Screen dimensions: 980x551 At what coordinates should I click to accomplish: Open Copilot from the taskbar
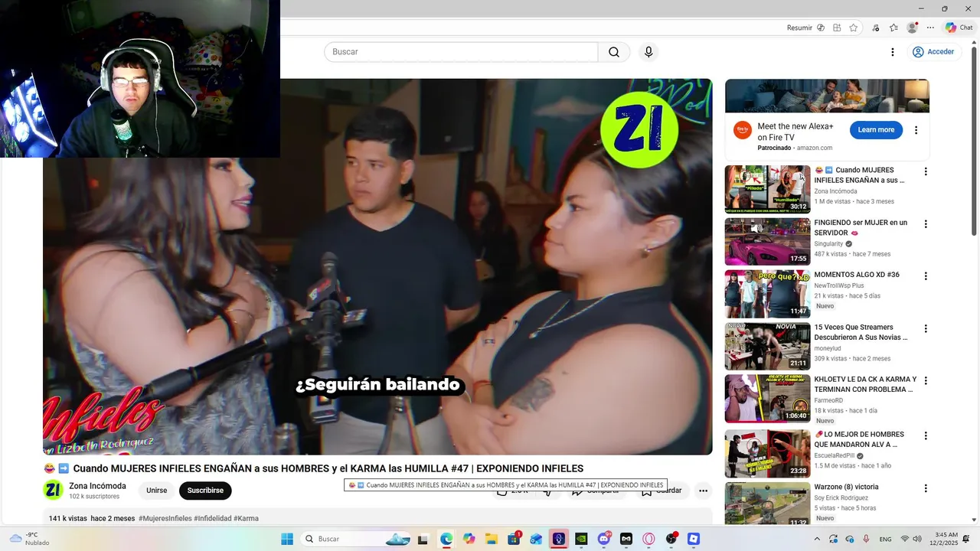click(x=469, y=539)
